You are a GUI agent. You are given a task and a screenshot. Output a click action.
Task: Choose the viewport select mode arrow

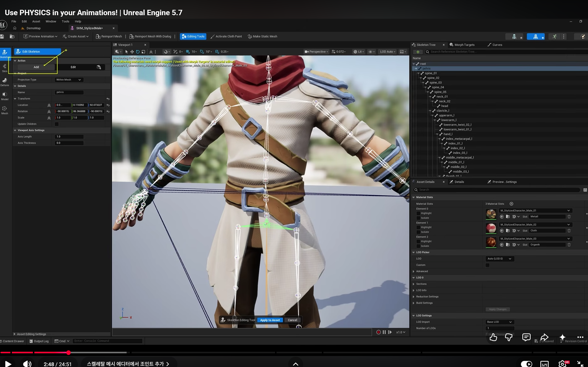(x=126, y=52)
